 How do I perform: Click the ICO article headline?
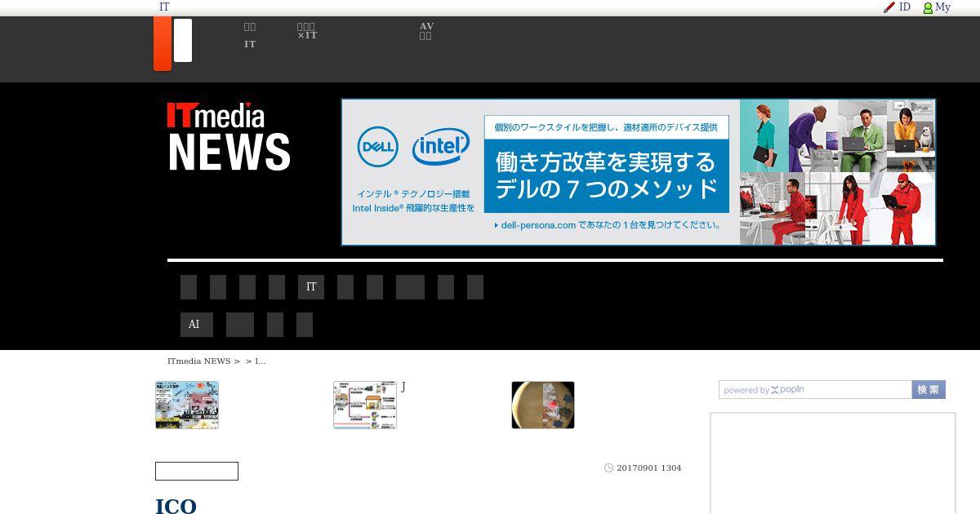pos(176,506)
